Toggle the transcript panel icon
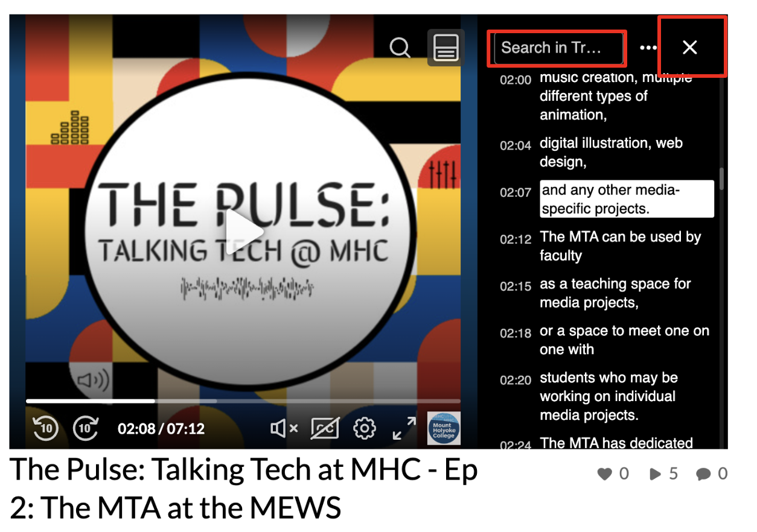This screenshot has width=757, height=532. click(446, 47)
